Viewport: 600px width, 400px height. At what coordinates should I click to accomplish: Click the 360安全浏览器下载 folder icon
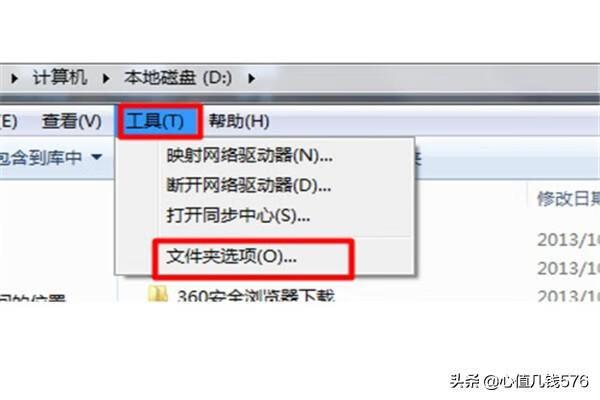[158, 294]
